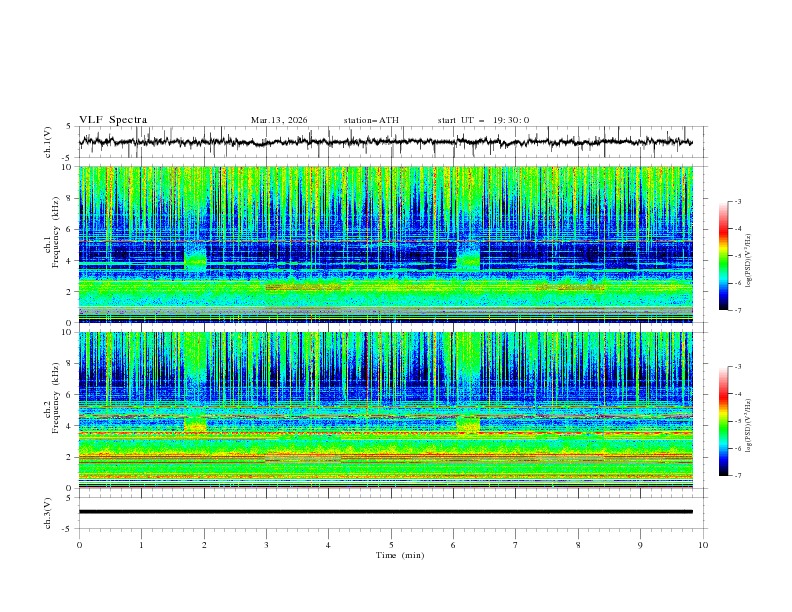Click the ch.2 spectrogram "6" kHz tick label
Viewport: 792px width, 612px height.
pyautogui.click(x=71, y=394)
